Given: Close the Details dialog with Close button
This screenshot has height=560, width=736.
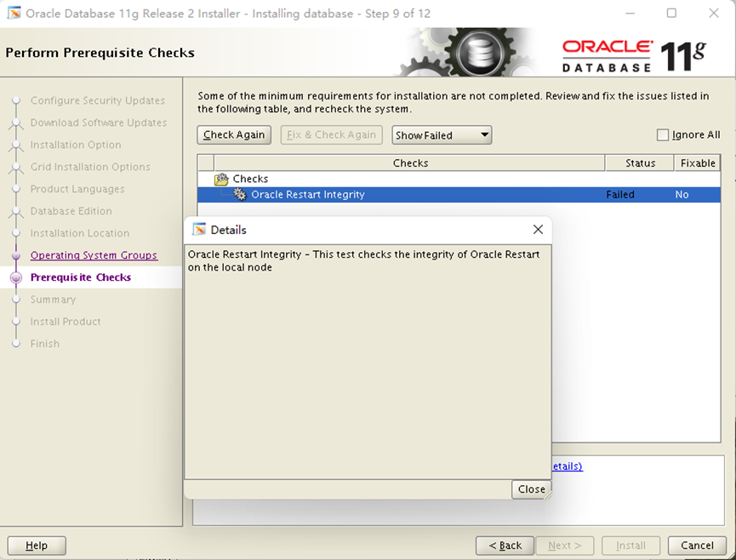Looking at the screenshot, I should 531,489.
